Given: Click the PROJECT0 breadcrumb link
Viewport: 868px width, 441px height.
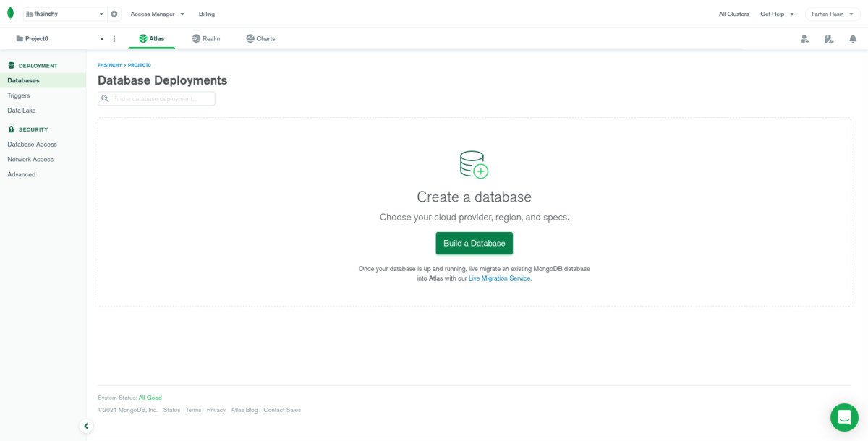Looking at the screenshot, I should [x=140, y=65].
